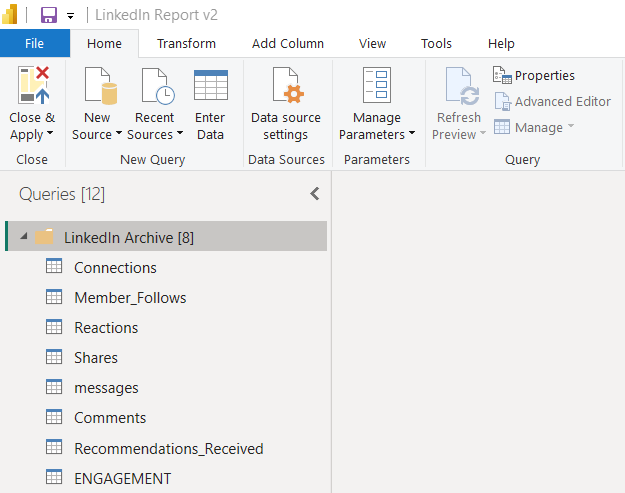Click the Enter Data table icon
This screenshot has width=625, height=493.
[211, 85]
